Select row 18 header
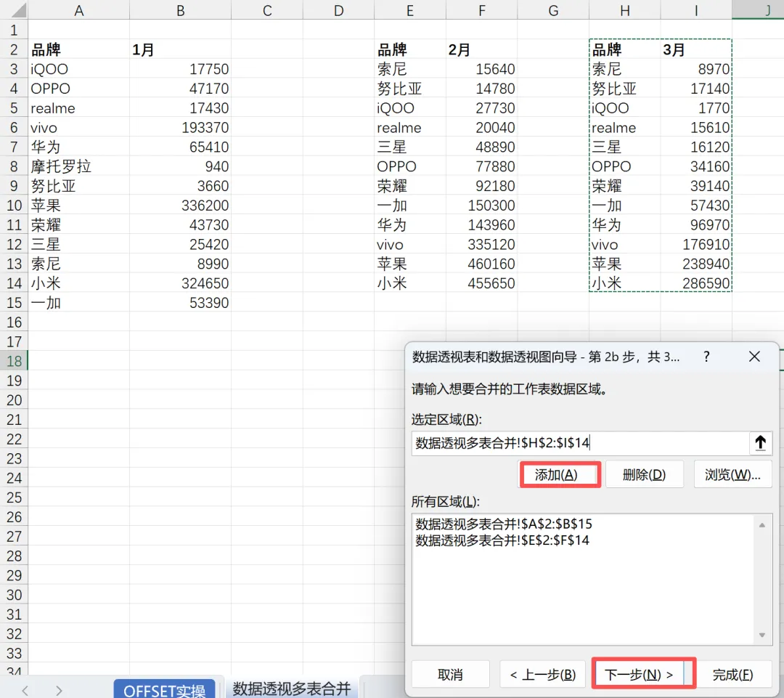This screenshot has width=784, height=698. [14, 361]
